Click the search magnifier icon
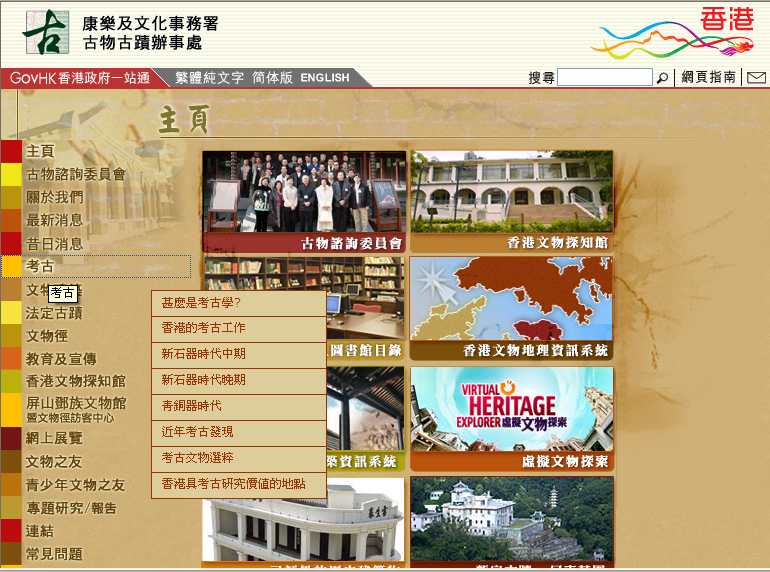 pyautogui.click(x=662, y=78)
